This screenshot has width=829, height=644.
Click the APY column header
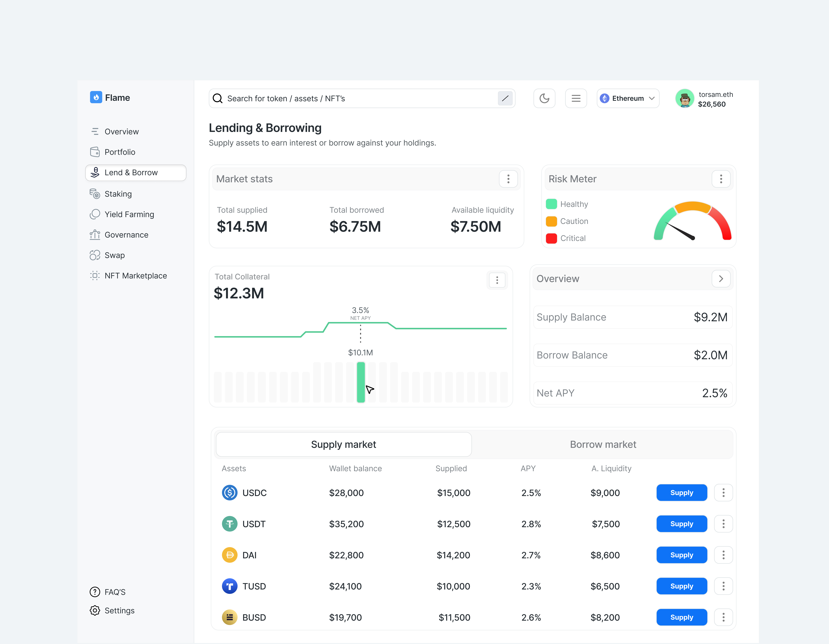point(528,469)
